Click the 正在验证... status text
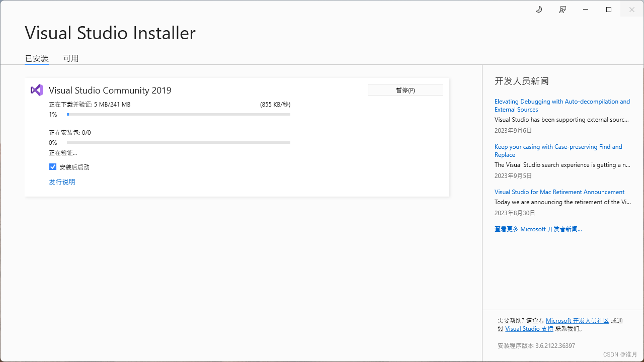 [63, 153]
